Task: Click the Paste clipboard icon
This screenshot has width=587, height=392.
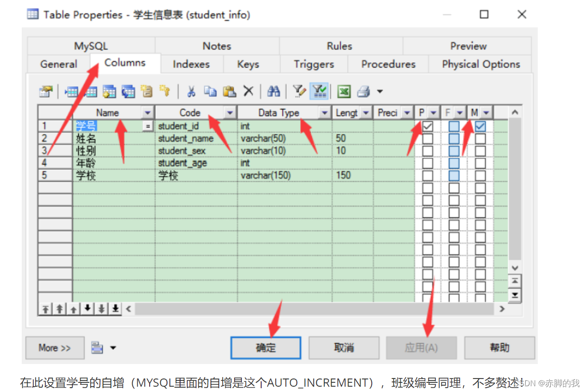Action: tap(229, 91)
